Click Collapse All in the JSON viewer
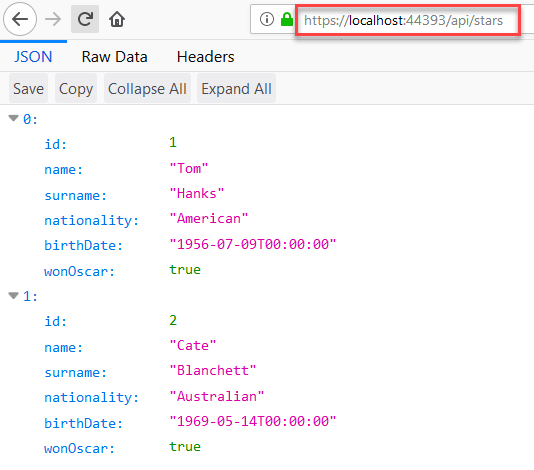The height and width of the screenshot is (470, 534). pos(147,89)
